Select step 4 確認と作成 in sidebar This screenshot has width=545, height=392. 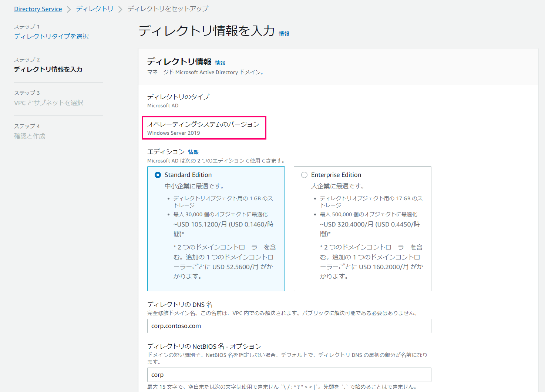(x=30, y=136)
